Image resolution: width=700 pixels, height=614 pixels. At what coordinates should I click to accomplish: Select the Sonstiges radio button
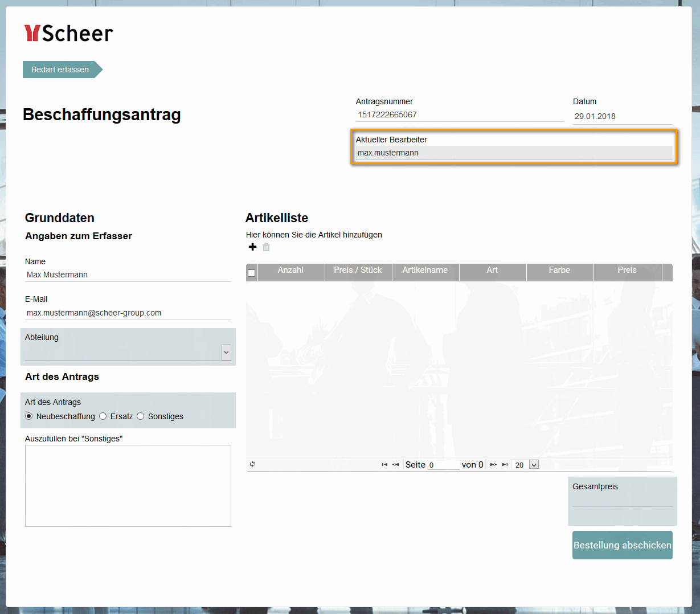click(x=140, y=416)
